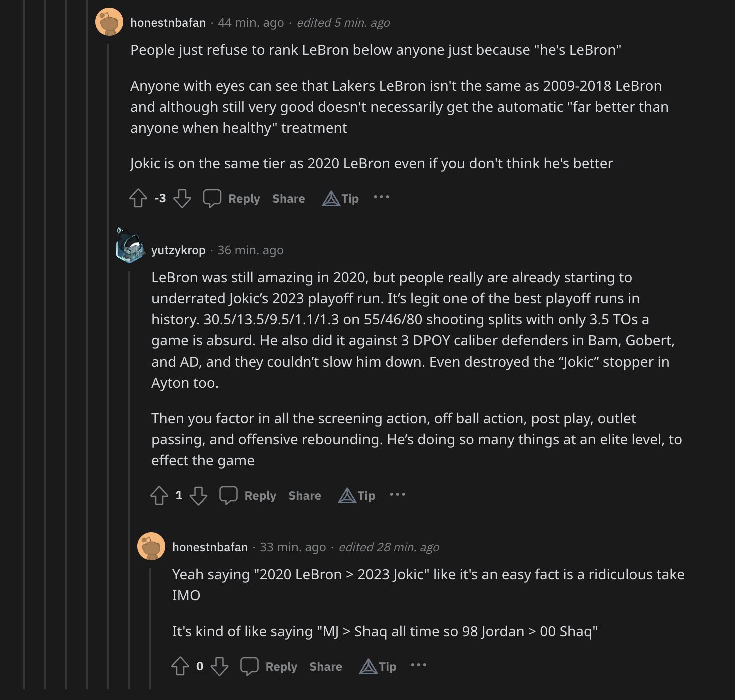Image resolution: width=735 pixels, height=700 pixels.
Task: Downvote the comment scored -3
Action: 182,198
